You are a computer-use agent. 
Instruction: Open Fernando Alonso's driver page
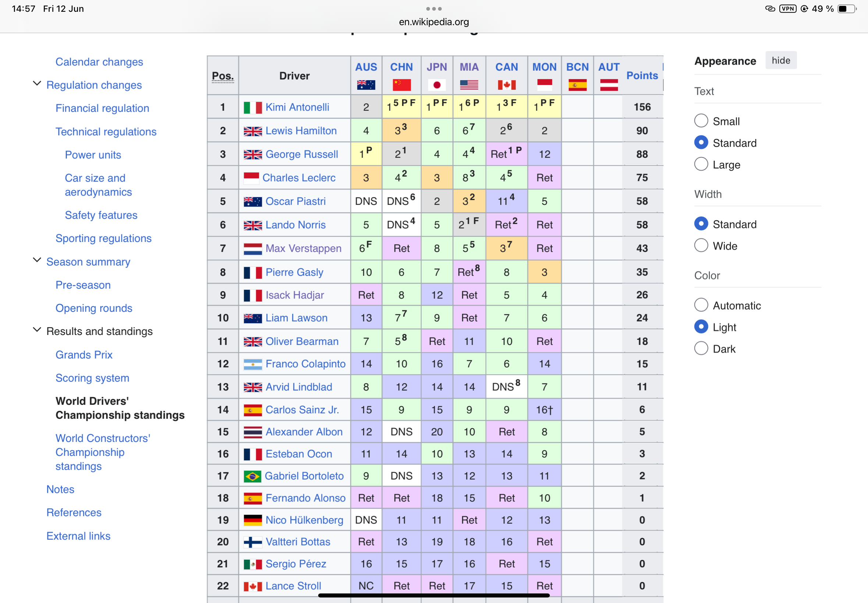coord(305,498)
